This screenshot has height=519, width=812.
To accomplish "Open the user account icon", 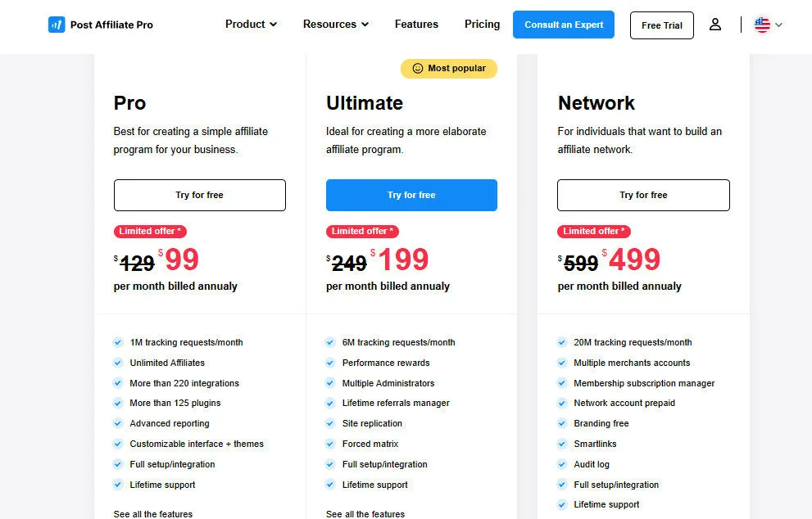I will 715,25.
